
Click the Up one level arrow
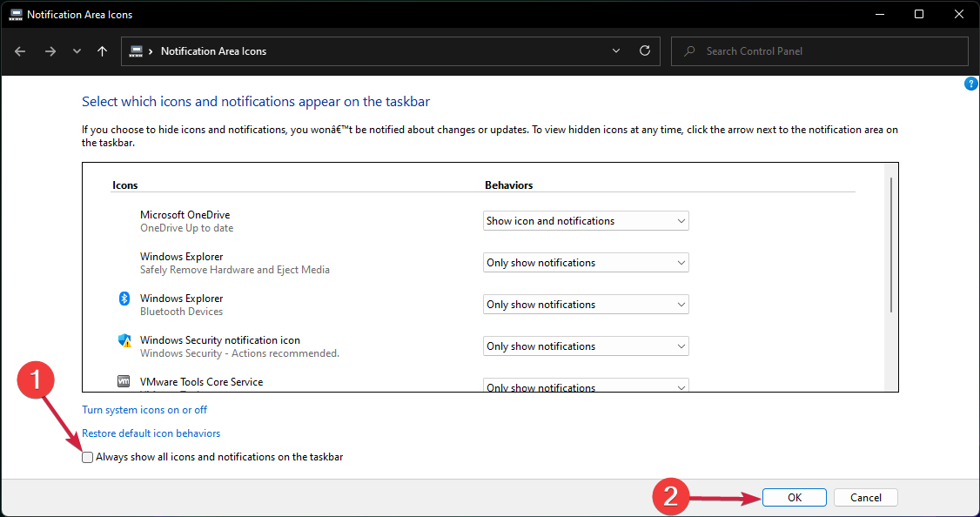pyautogui.click(x=102, y=51)
